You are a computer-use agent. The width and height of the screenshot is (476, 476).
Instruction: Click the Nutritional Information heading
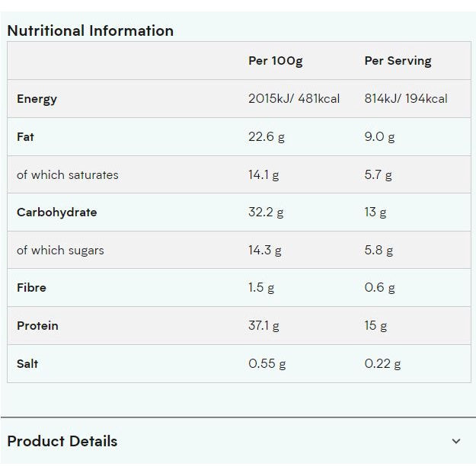click(90, 31)
